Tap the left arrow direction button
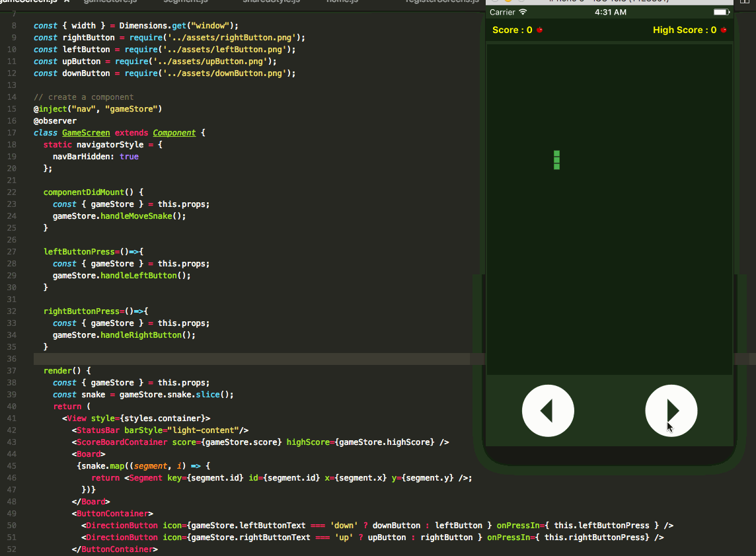The height and width of the screenshot is (556, 756). (548, 411)
